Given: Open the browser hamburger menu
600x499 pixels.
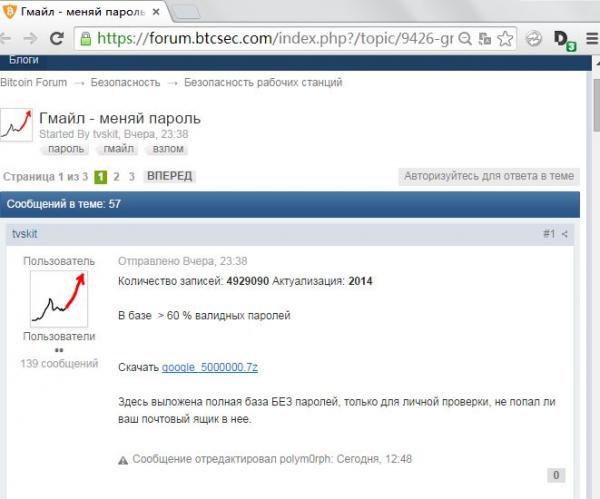Looking at the screenshot, I should point(592,39).
